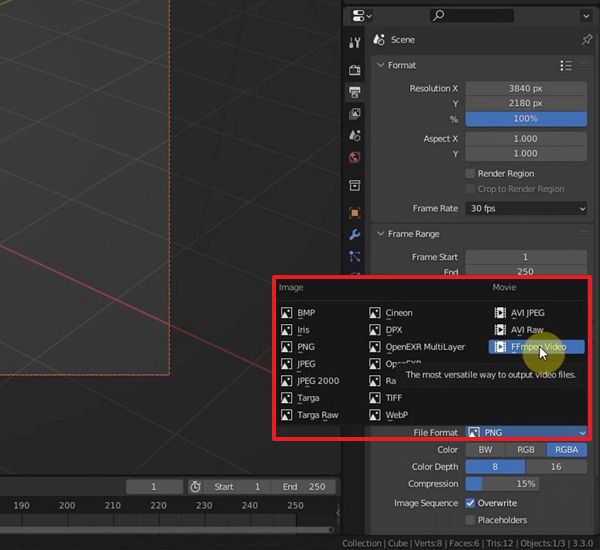Open the Collection properties tab
Viewport: 600px width, 550px height.
coord(354,186)
